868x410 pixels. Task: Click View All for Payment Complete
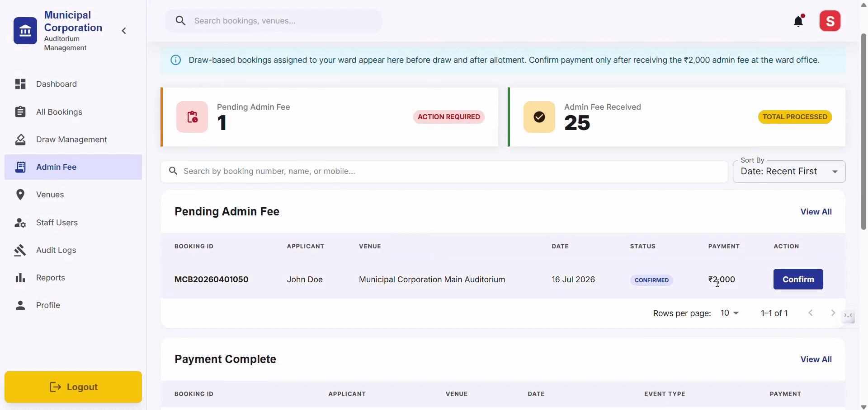(x=816, y=359)
